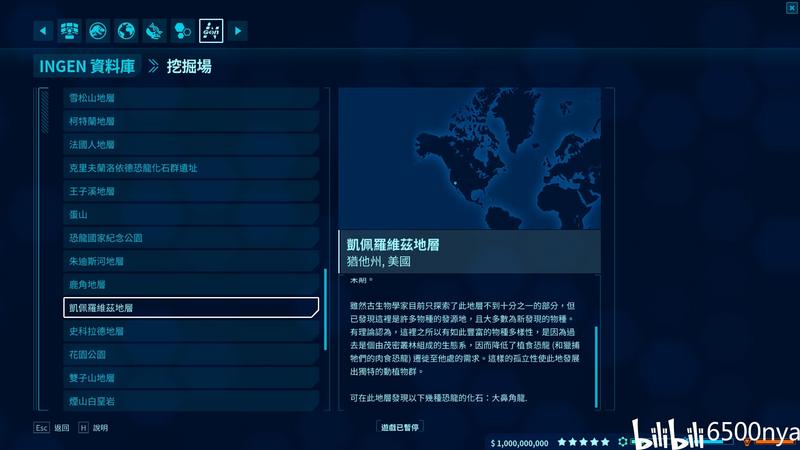Select 花園公園 entry
800x450 pixels.
click(x=191, y=355)
